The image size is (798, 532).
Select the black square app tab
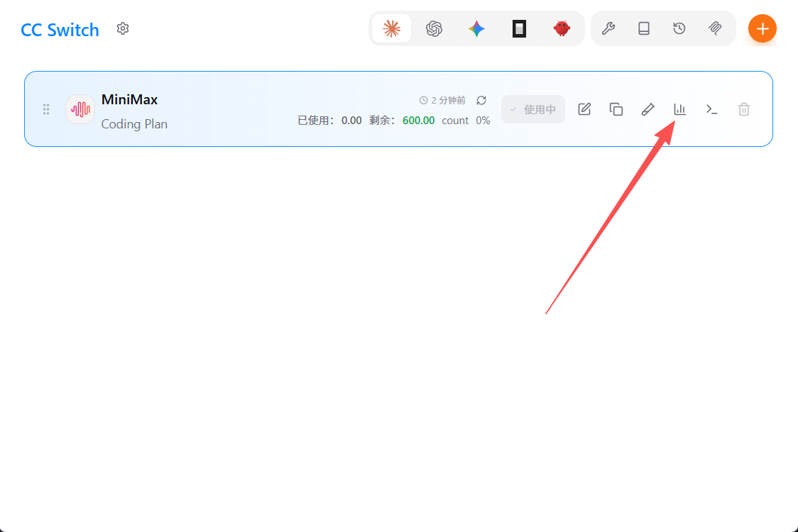coord(519,28)
